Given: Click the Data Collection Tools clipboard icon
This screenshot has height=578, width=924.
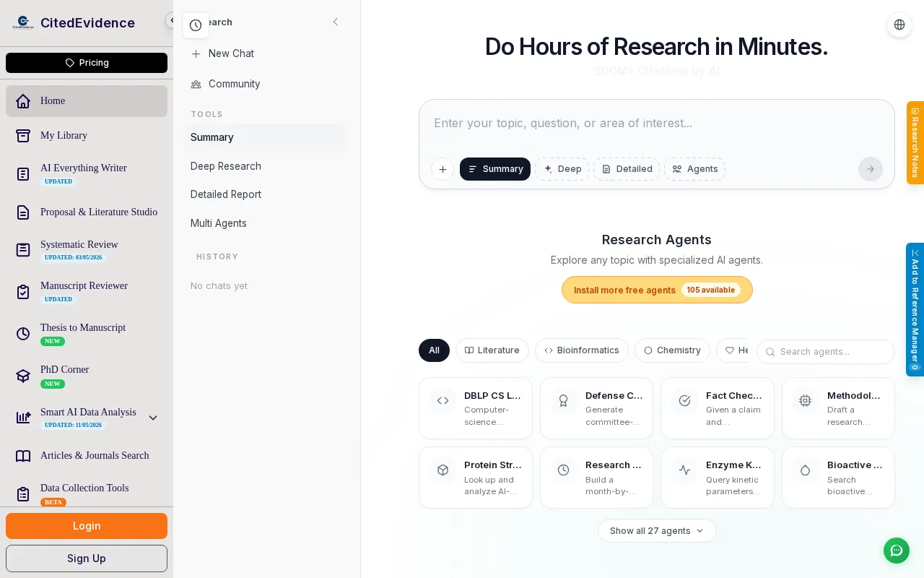Looking at the screenshot, I should coord(23,494).
